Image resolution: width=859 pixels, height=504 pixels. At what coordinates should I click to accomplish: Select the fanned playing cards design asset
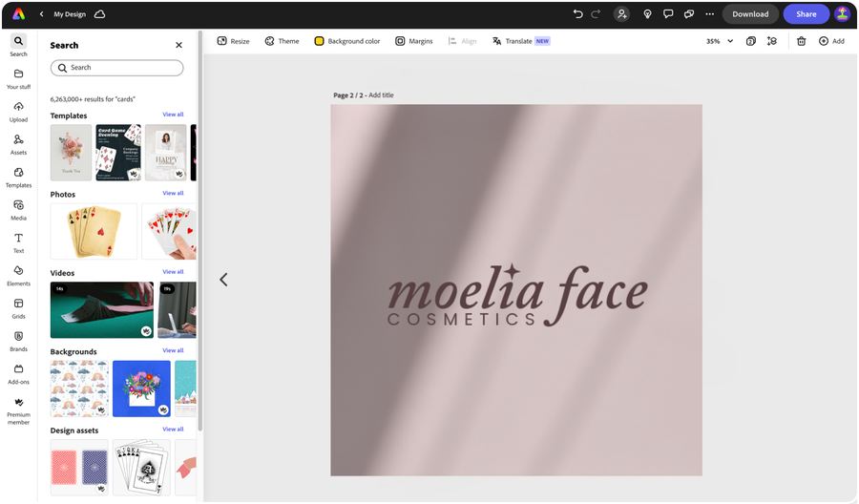141,468
